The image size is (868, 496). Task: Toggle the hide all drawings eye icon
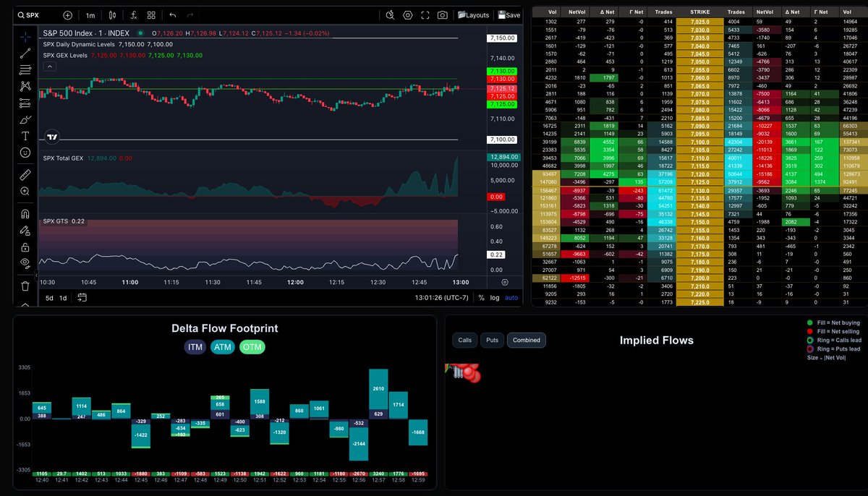(x=25, y=262)
